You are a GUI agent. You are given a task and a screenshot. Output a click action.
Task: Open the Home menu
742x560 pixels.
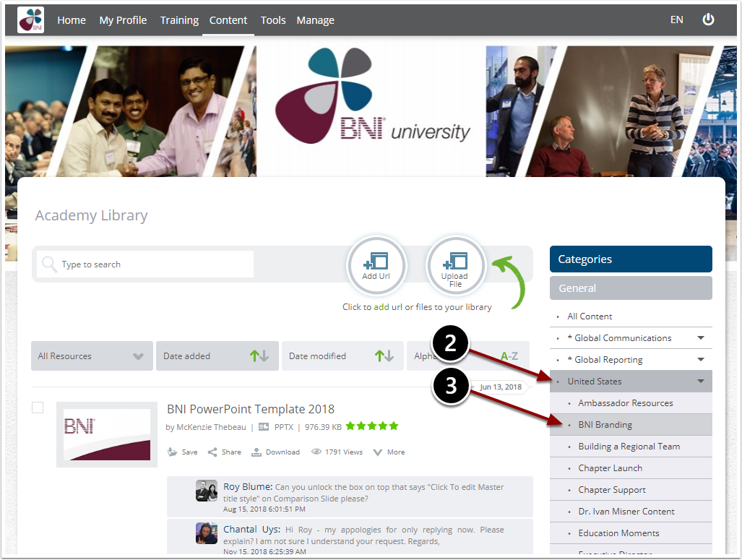72,20
